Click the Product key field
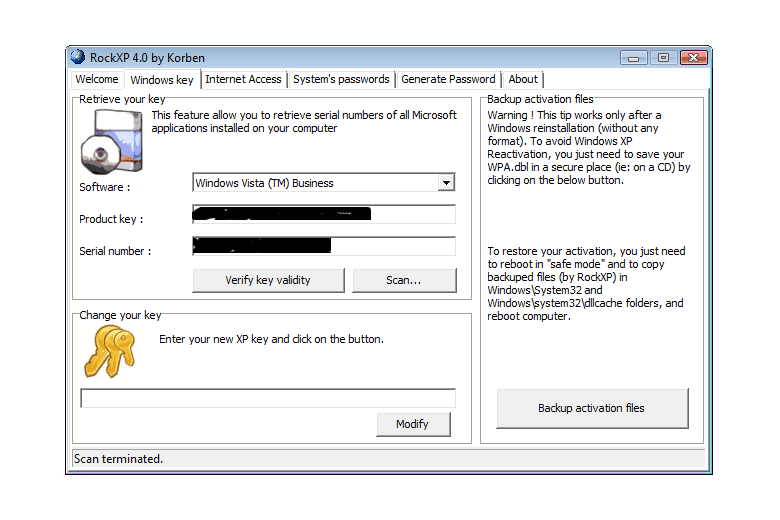780x520 pixels. (x=323, y=214)
